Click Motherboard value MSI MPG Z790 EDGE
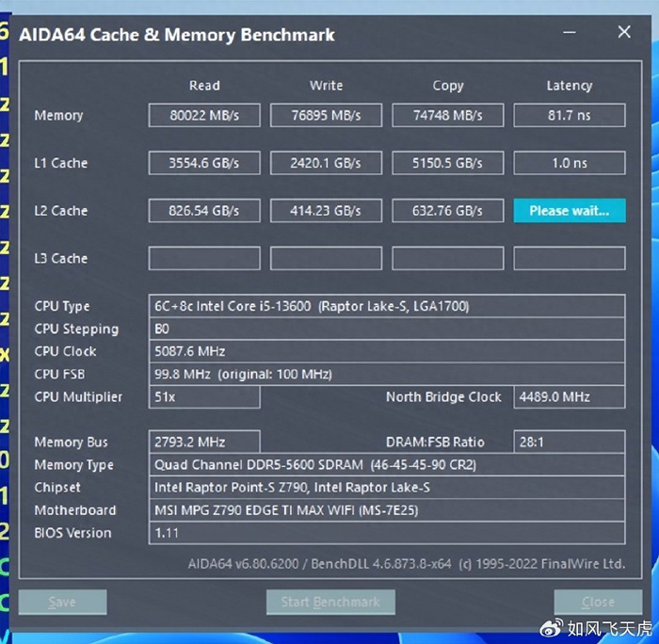 pos(387,510)
